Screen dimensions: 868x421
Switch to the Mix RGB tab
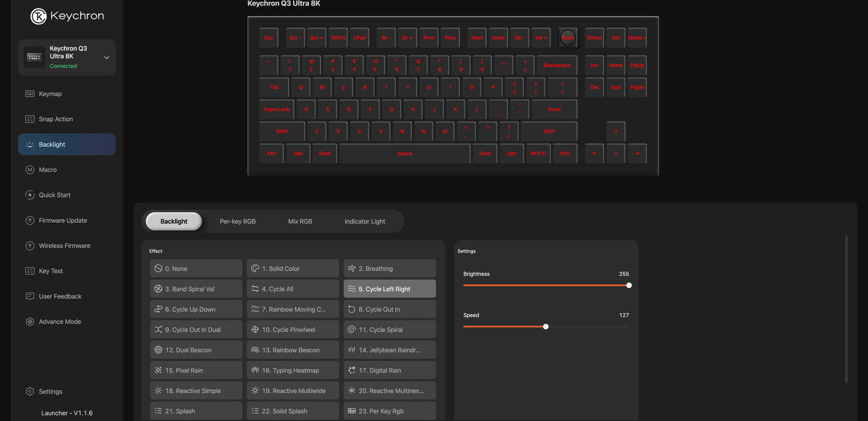(x=300, y=221)
